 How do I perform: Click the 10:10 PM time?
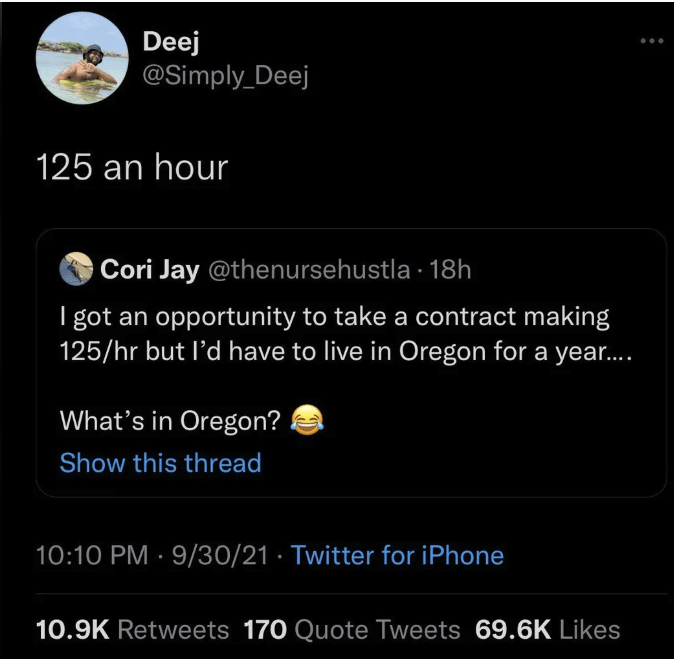click(84, 555)
